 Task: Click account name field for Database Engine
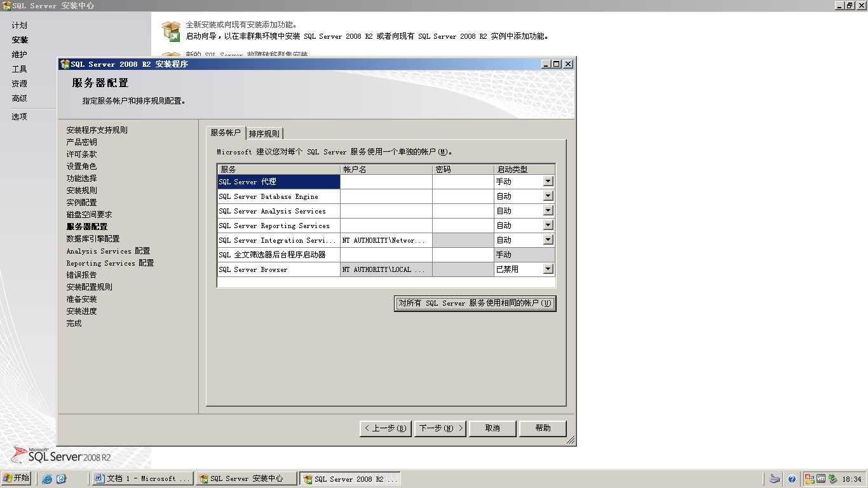386,196
